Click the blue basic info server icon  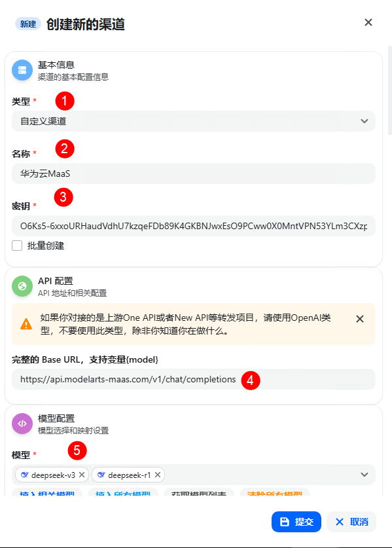coord(22,70)
